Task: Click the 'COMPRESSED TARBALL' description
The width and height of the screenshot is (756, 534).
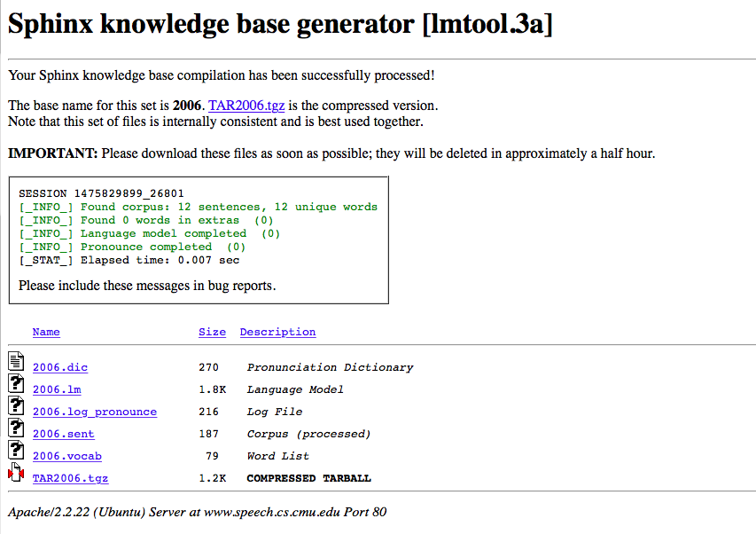Action: [x=308, y=478]
